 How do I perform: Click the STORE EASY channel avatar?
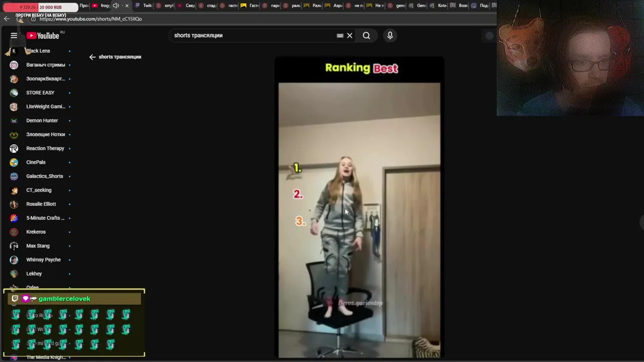14,93
